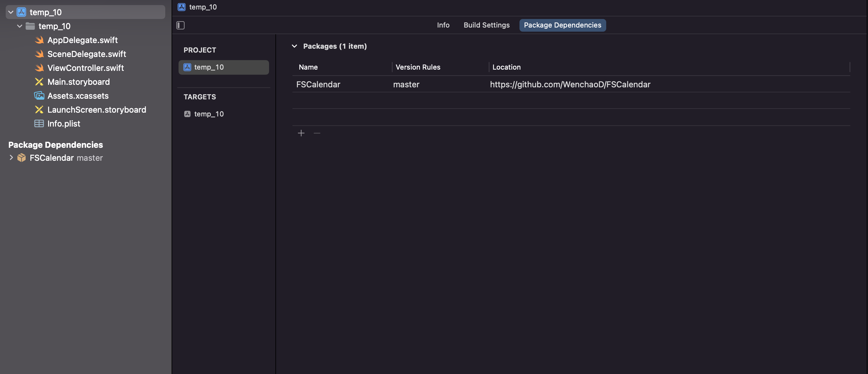Image resolution: width=868 pixels, height=374 pixels.
Task: Add a package with the plus button
Action: pyautogui.click(x=301, y=134)
